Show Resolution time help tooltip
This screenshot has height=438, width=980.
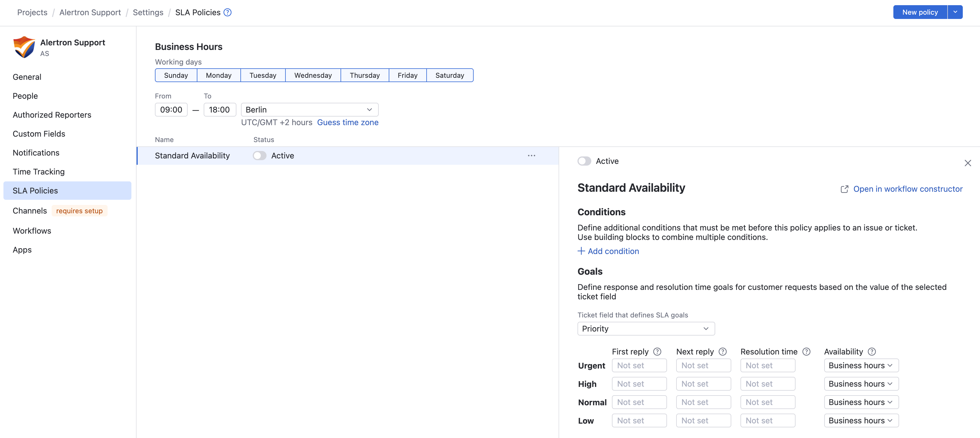point(806,352)
